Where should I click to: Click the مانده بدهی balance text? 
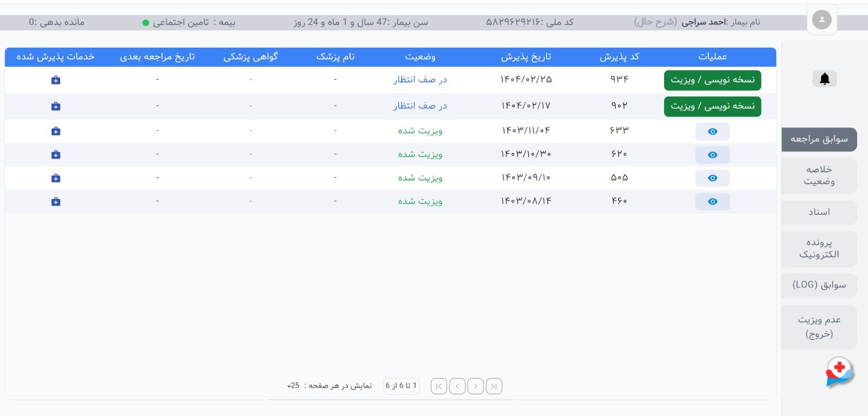pyautogui.click(x=56, y=22)
